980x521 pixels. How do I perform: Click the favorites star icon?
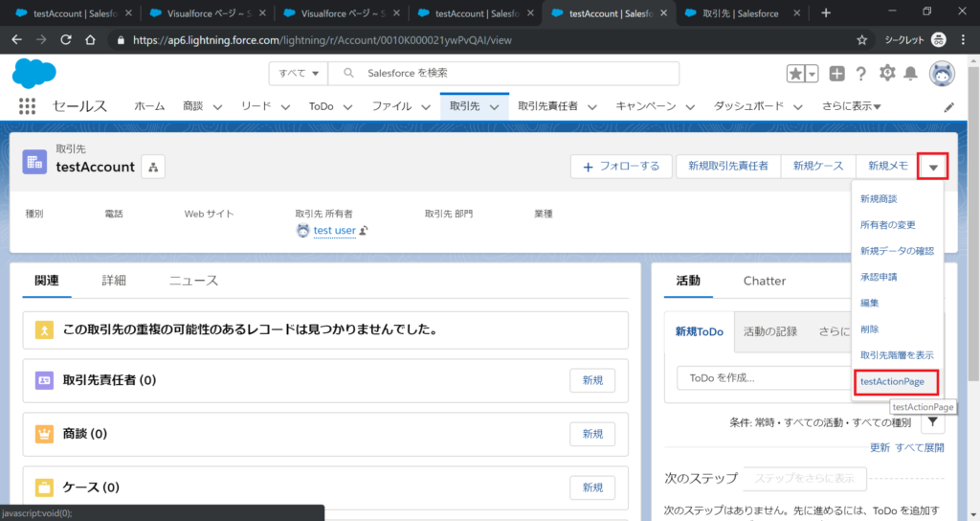(x=795, y=74)
